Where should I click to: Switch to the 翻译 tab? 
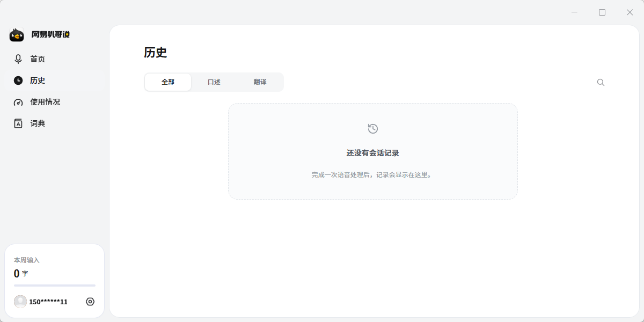260,82
